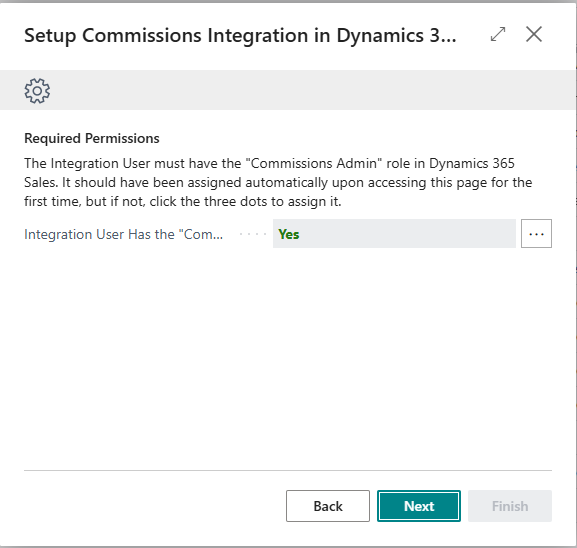Click the Required Permissions heading
This screenshot has width=577, height=548.
(x=92, y=138)
